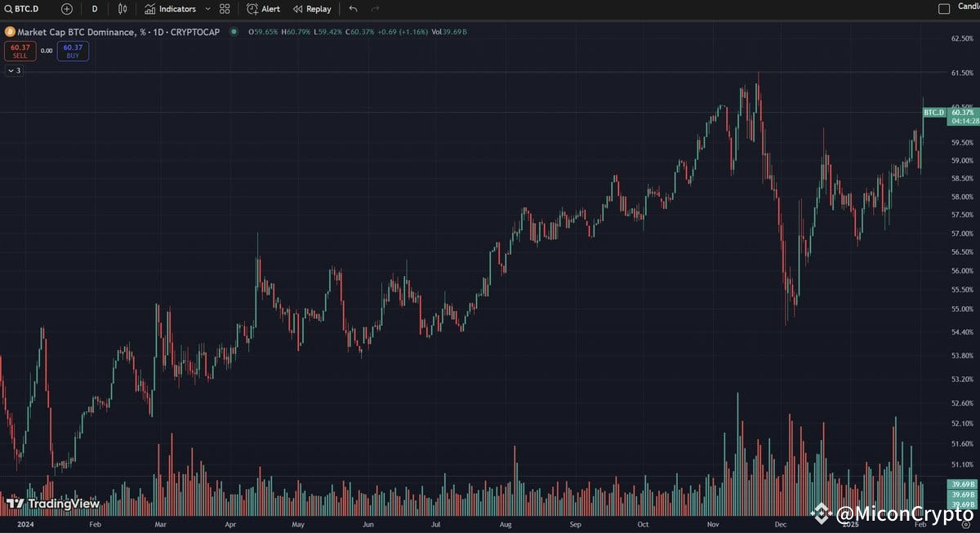Click the 52.60% price axis label

[x=964, y=403]
